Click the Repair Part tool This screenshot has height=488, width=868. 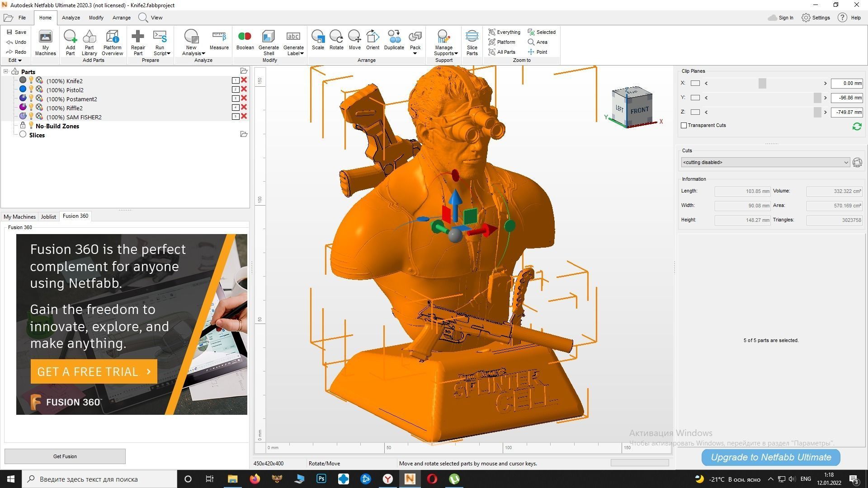[x=138, y=42]
